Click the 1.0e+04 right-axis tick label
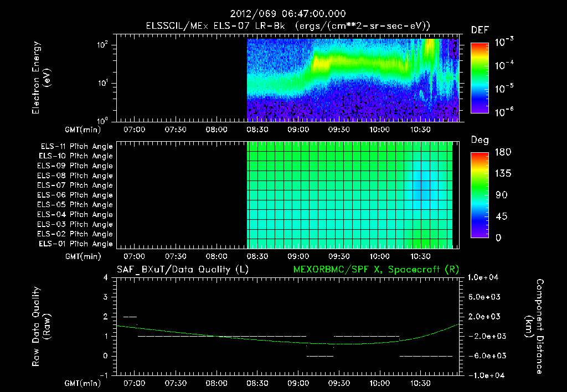The width and height of the screenshot is (567, 392). (x=483, y=277)
